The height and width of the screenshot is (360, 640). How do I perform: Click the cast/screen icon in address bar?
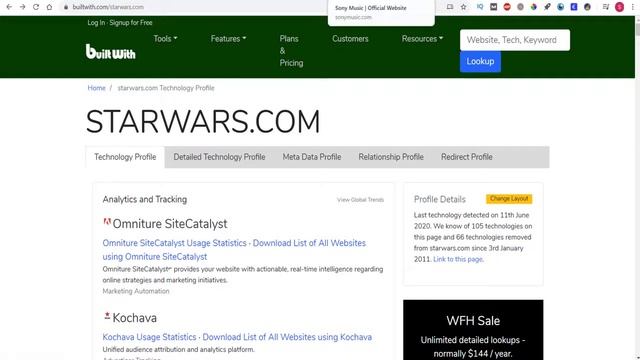[x=450, y=7]
